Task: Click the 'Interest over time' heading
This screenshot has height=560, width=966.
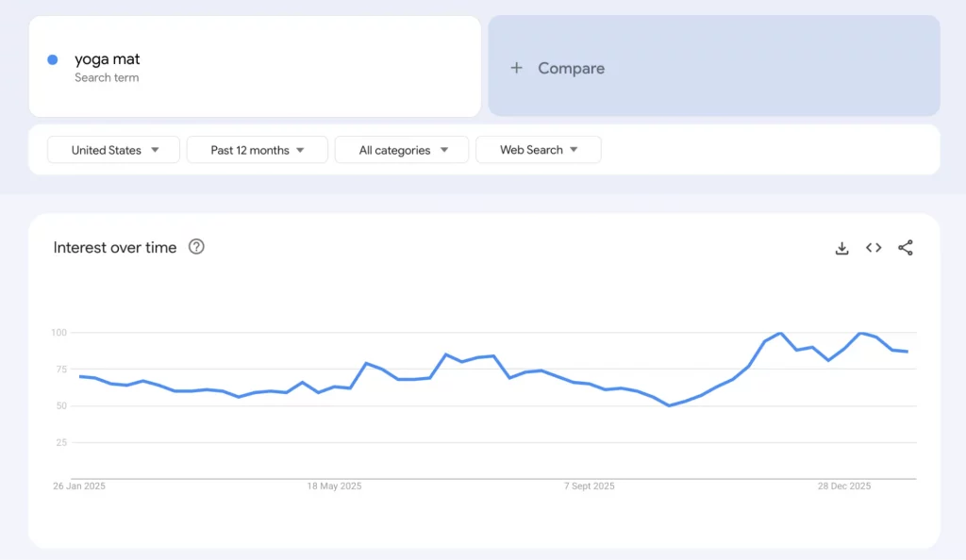Action: click(114, 247)
